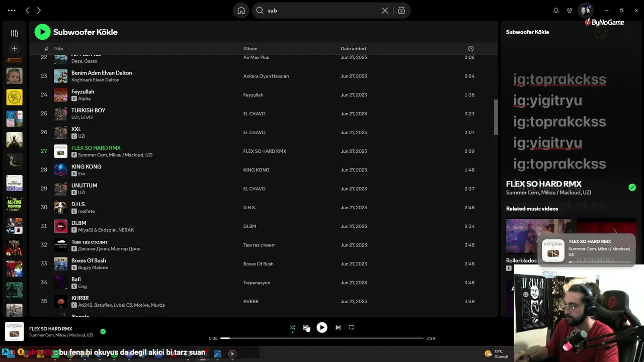Play the Subwoofer Kökle playlist

(42, 32)
